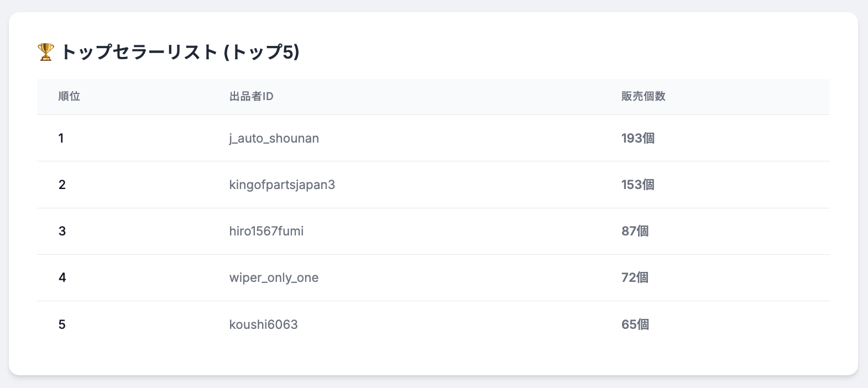Click the 87個 sales count

point(635,231)
